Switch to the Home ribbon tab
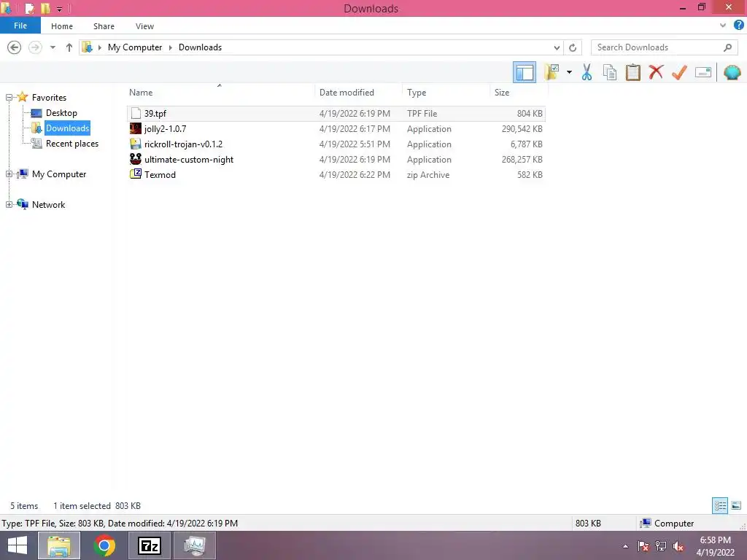The height and width of the screenshot is (560, 747). [62, 26]
